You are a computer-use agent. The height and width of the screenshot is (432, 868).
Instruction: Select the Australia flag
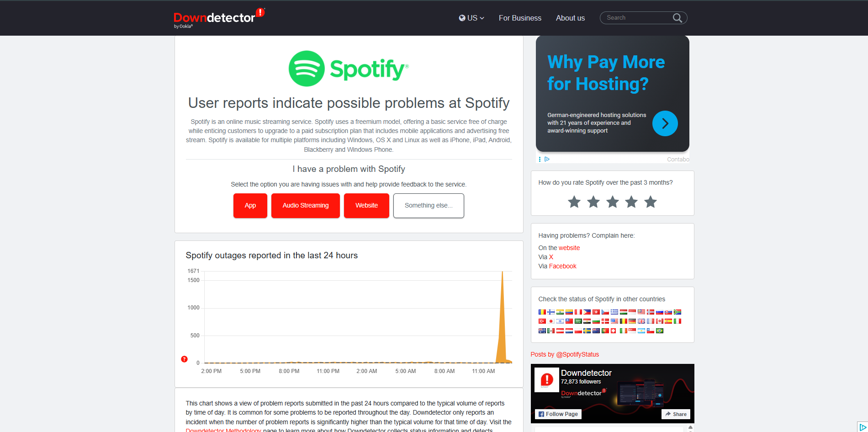tap(542, 331)
